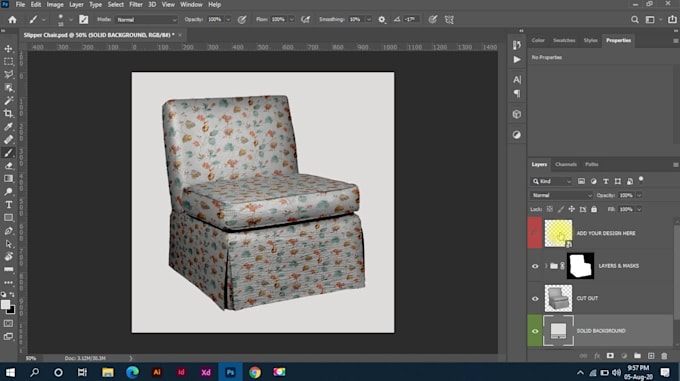
Task: Select the Dodge tool
Action: pyautogui.click(x=8, y=192)
